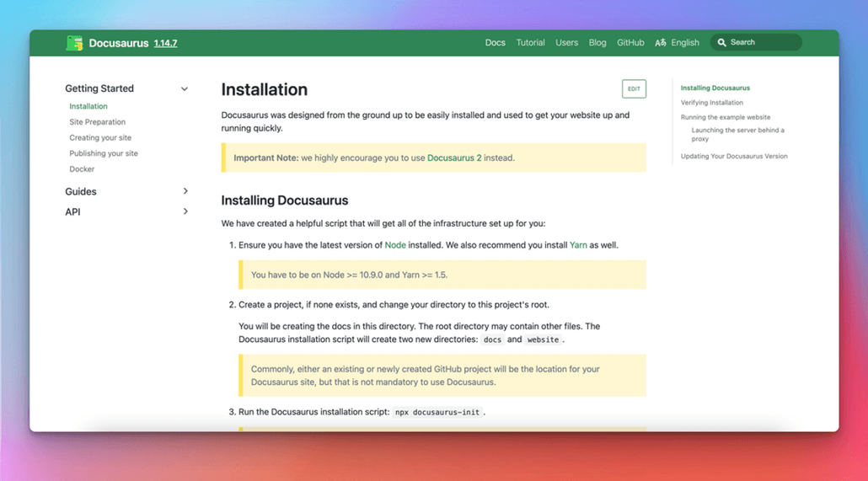
Task: Click the Docusaurus dinosaur logo icon
Action: (74, 43)
